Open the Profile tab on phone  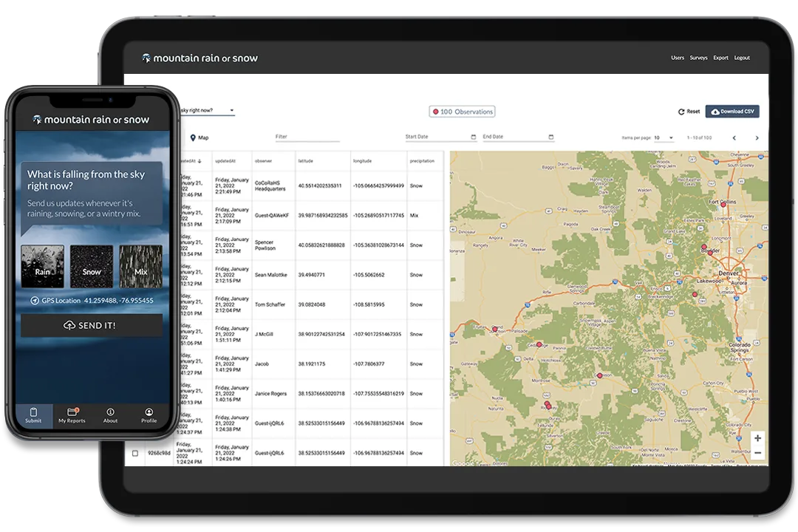(149, 415)
